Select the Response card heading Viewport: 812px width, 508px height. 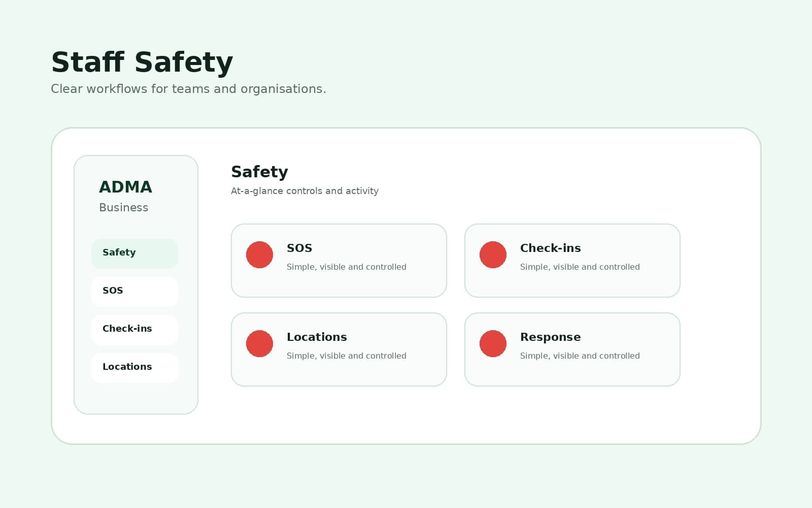click(550, 337)
